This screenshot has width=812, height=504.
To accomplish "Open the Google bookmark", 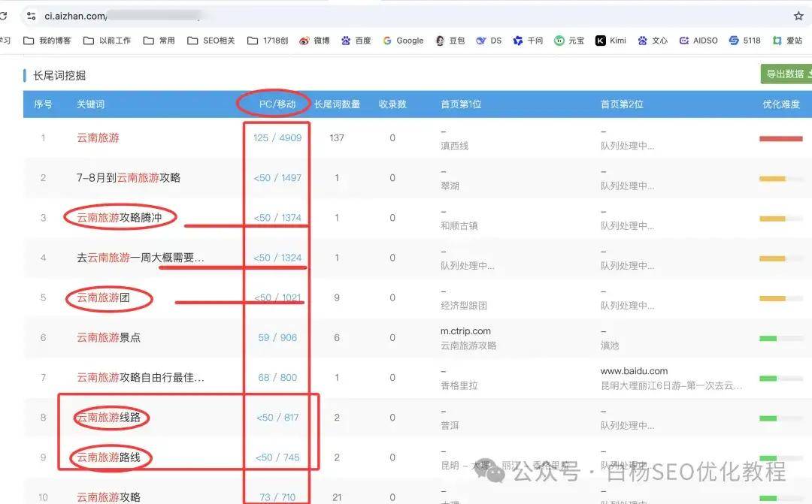I will tap(404, 41).
